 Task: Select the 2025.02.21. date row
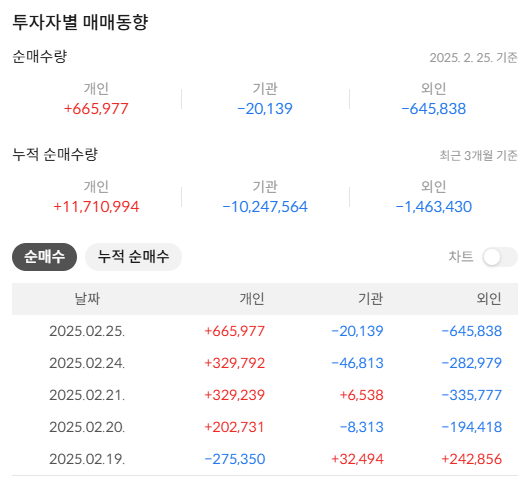265,395
